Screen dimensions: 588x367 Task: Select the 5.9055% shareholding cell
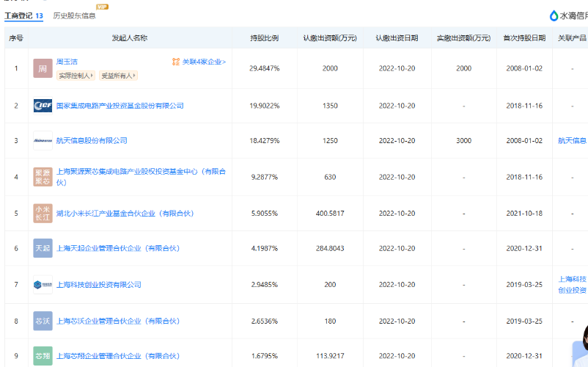265,213
